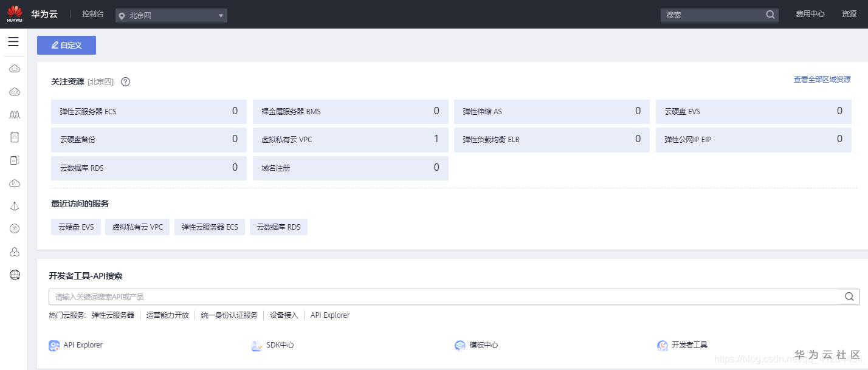The height and width of the screenshot is (370, 868).
Task: Open VPC cloud icon in sidebar
Action: coord(15,183)
